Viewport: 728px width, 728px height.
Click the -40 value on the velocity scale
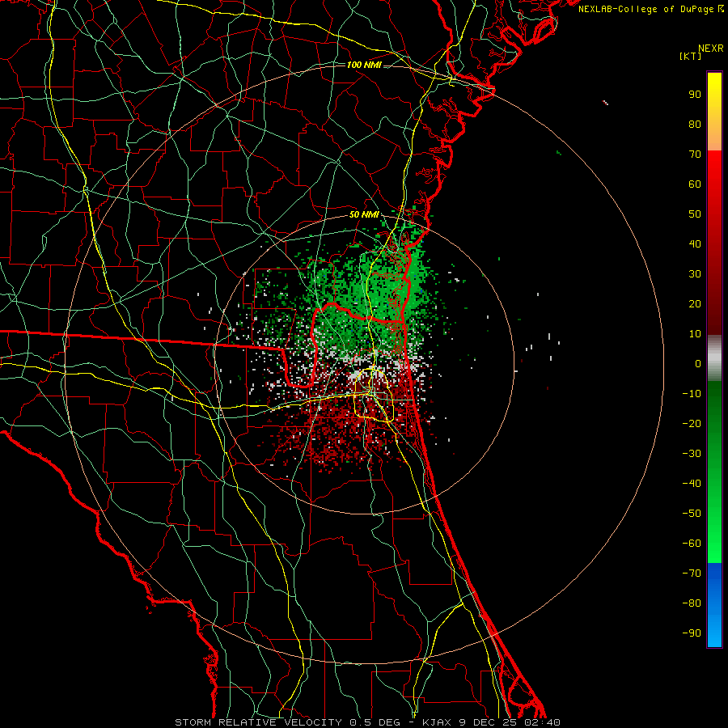[692, 484]
